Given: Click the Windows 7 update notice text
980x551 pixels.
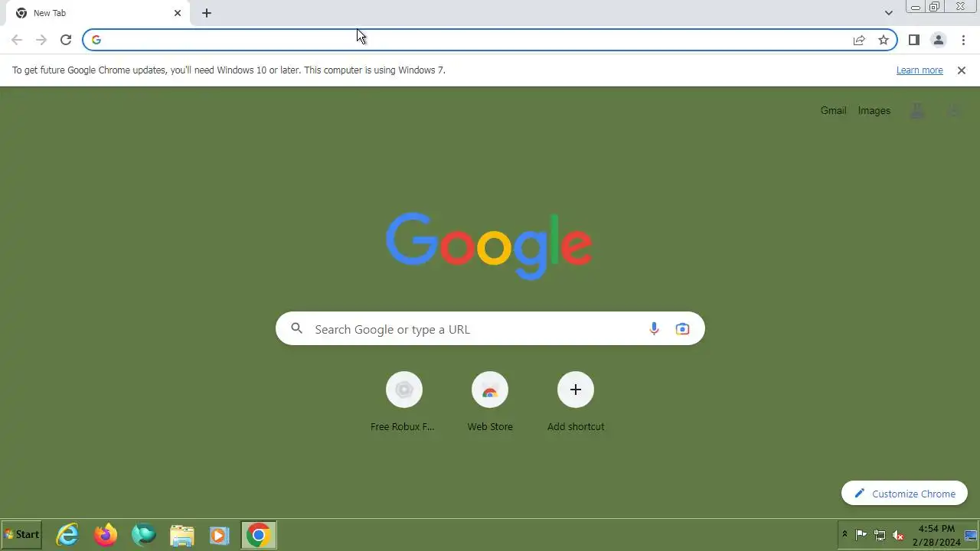Looking at the screenshot, I should [228, 70].
